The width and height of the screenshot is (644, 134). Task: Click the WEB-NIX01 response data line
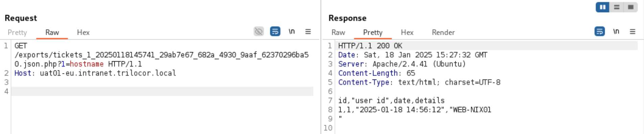pyautogui.click(x=415, y=110)
